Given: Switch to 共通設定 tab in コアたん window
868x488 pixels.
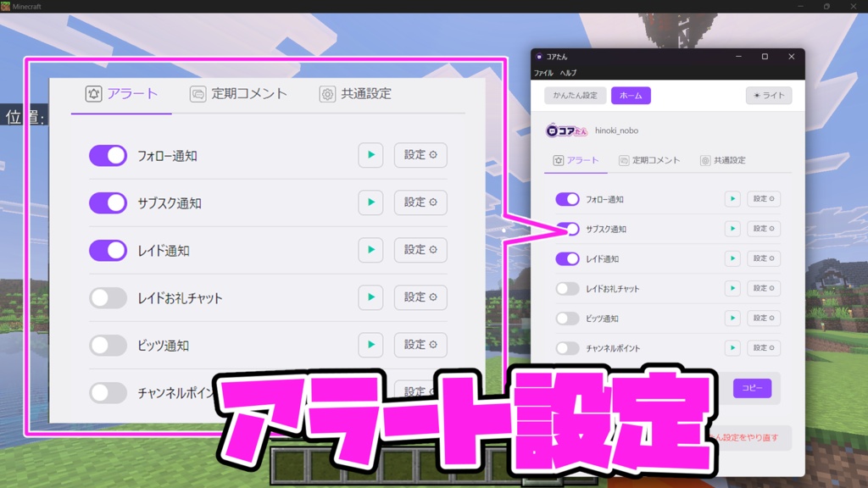Looking at the screenshot, I should (x=723, y=160).
